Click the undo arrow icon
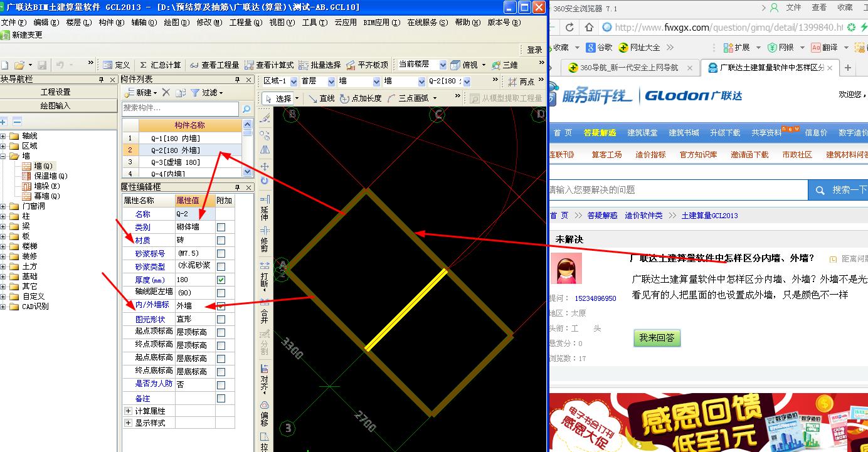868x452 pixels. (x=60, y=65)
